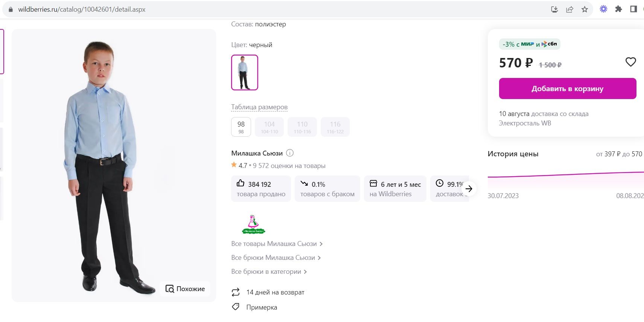Click the browser side panel icon
The height and width of the screenshot is (322, 644).
coord(633,9)
